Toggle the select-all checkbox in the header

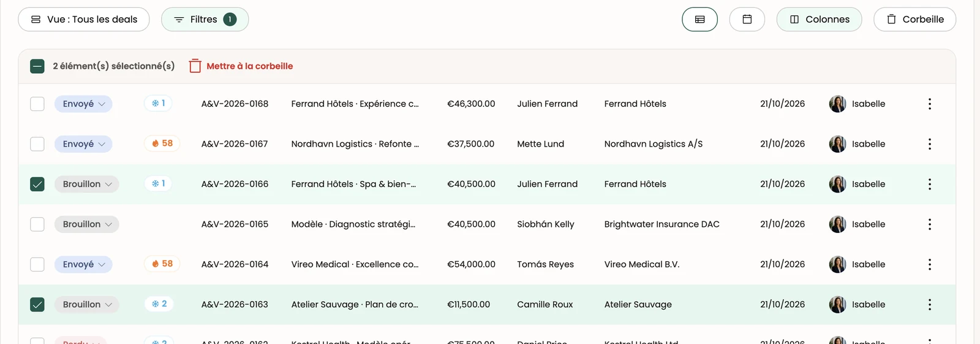[37, 66]
